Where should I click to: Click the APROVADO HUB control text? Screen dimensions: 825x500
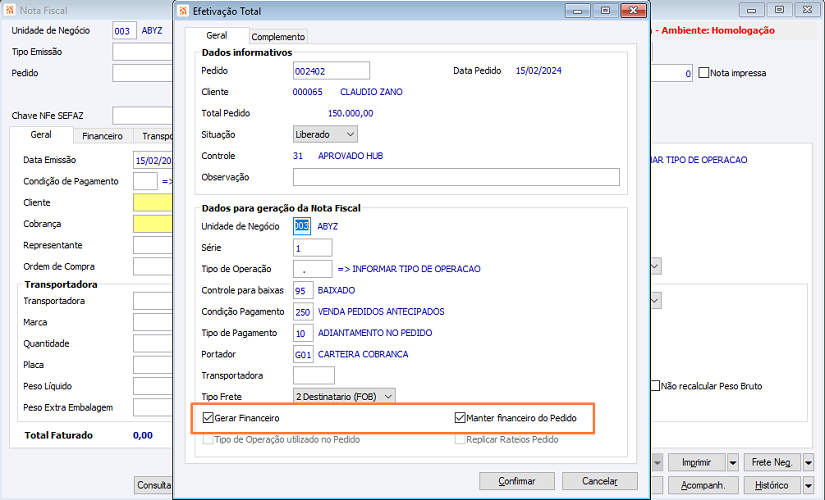click(x=350, y=156)
